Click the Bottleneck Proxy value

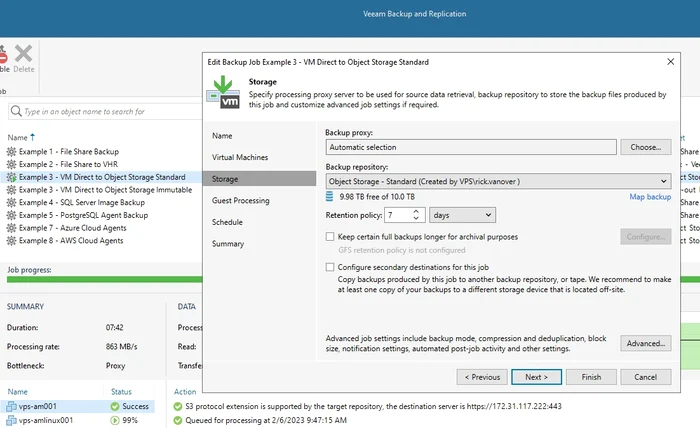click(x=115, y=366)
